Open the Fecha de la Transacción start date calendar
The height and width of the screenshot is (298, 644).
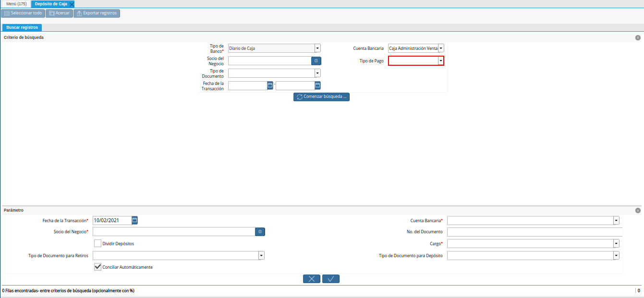pos(270,85)
